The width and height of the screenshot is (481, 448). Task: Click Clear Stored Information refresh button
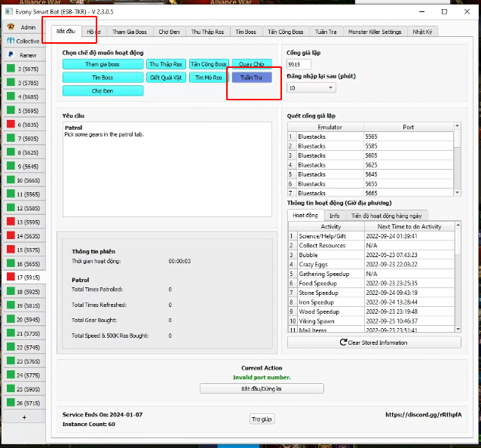(x=374, y=342)
